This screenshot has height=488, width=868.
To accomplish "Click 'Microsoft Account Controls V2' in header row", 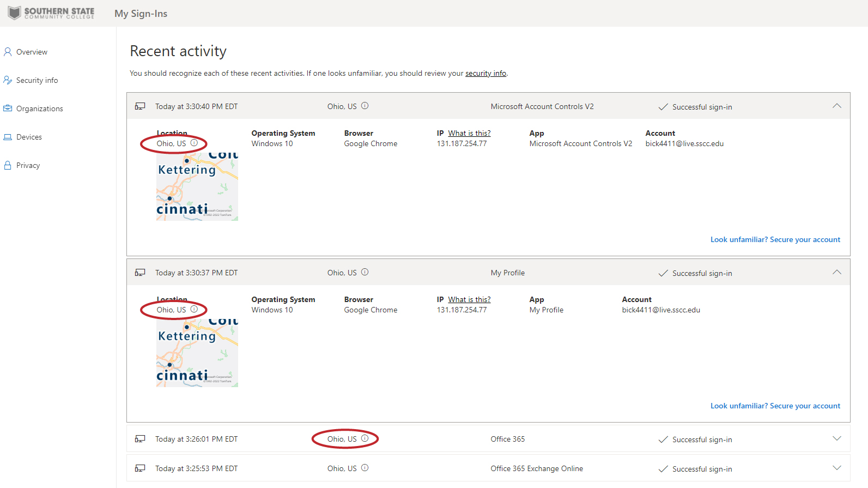I will (542, 106).
